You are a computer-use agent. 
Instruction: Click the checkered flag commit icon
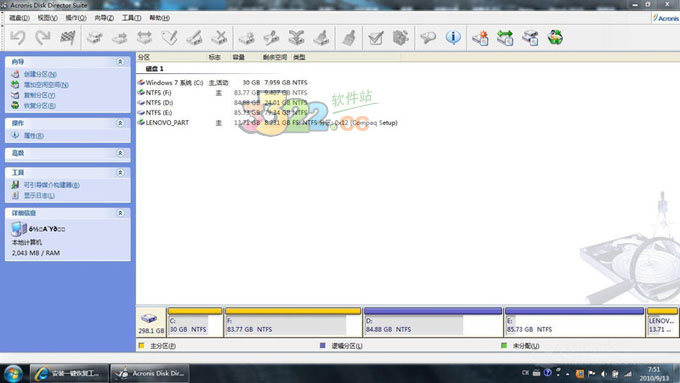[x=68, y=38]
